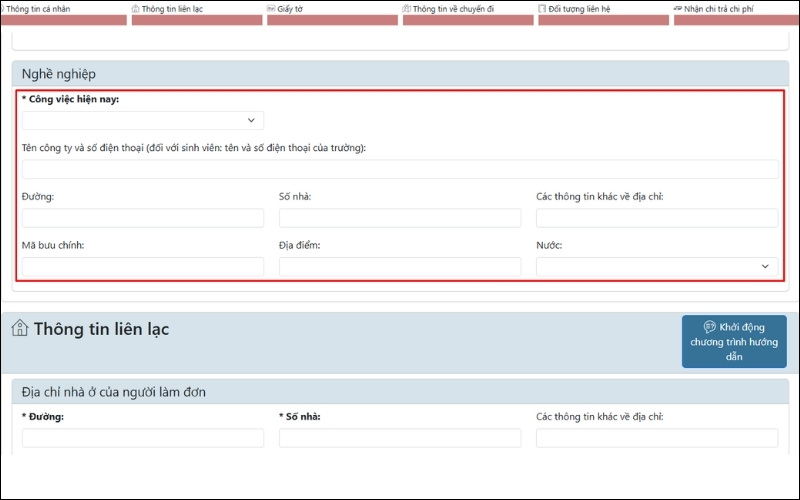Click the document icon in Giấy tờ tab
Viewport: 800px width, 500px height.
point(271,9)
